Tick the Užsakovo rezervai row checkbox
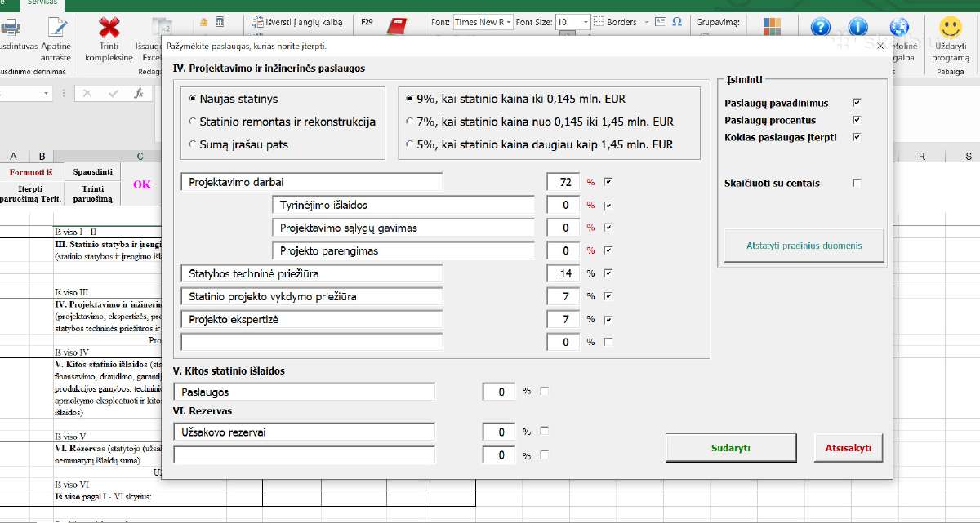 (545, 432)
